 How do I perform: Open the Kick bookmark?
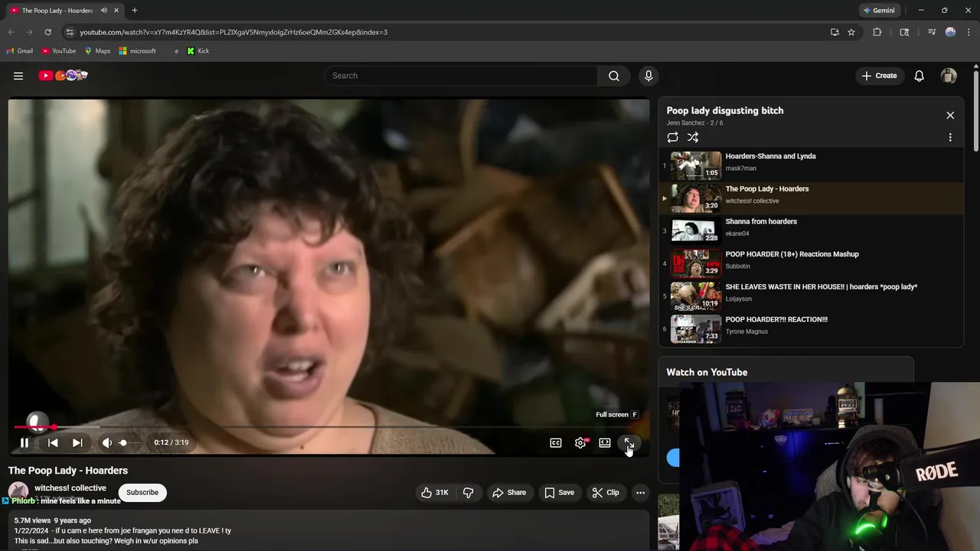point(198,51)
